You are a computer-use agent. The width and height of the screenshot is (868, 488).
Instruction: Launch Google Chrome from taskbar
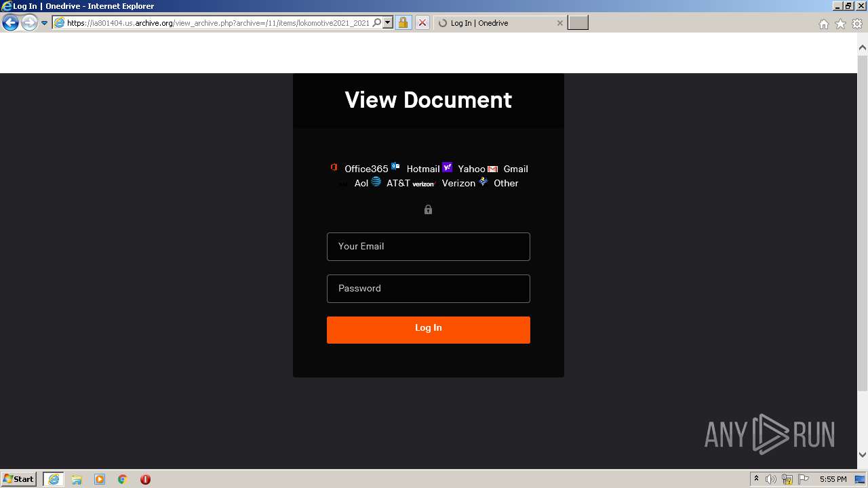click(x=123, y=479)
